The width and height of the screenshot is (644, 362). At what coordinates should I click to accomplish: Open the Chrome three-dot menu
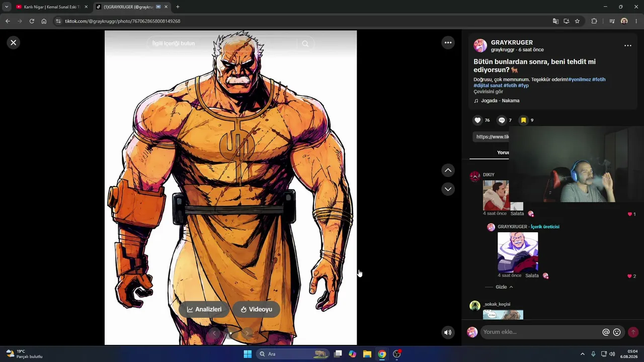pyautogui.click(x=637, y=21)
